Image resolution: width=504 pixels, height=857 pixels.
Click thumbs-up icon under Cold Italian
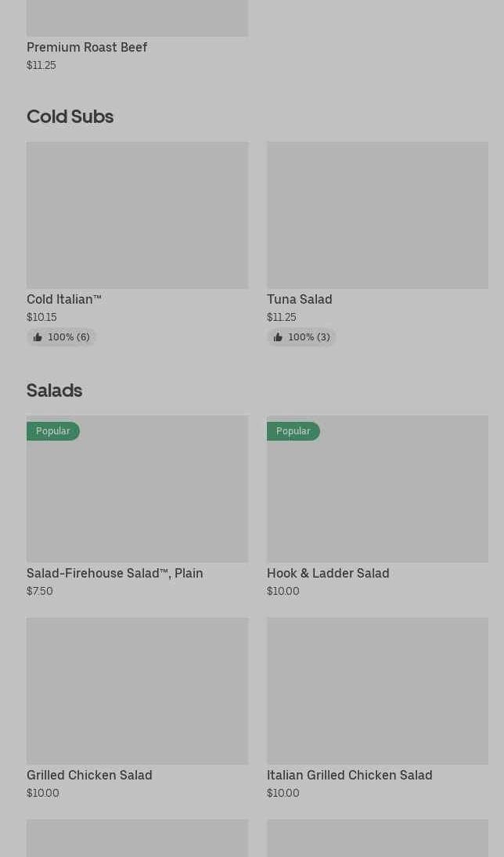coord(38,337)
